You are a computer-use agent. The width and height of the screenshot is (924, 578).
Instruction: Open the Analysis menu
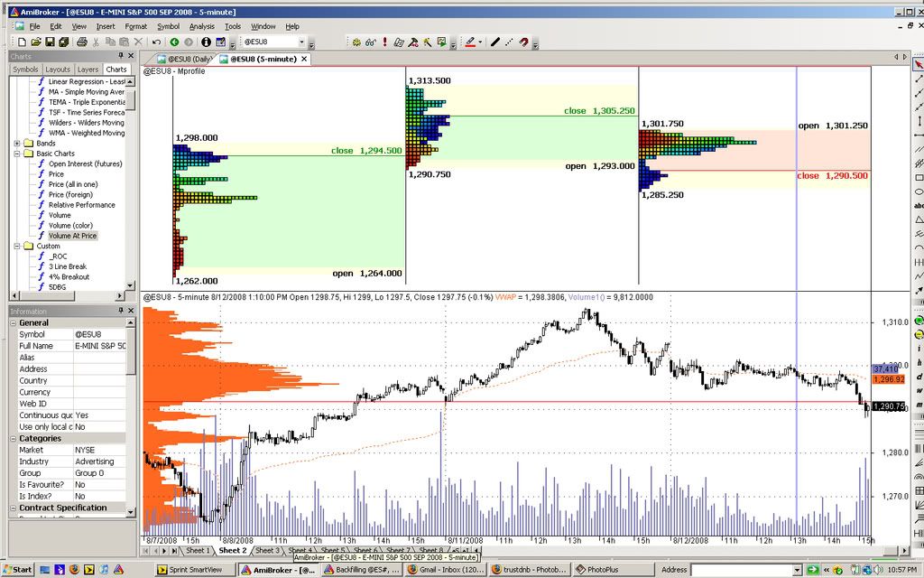[201, 26]
